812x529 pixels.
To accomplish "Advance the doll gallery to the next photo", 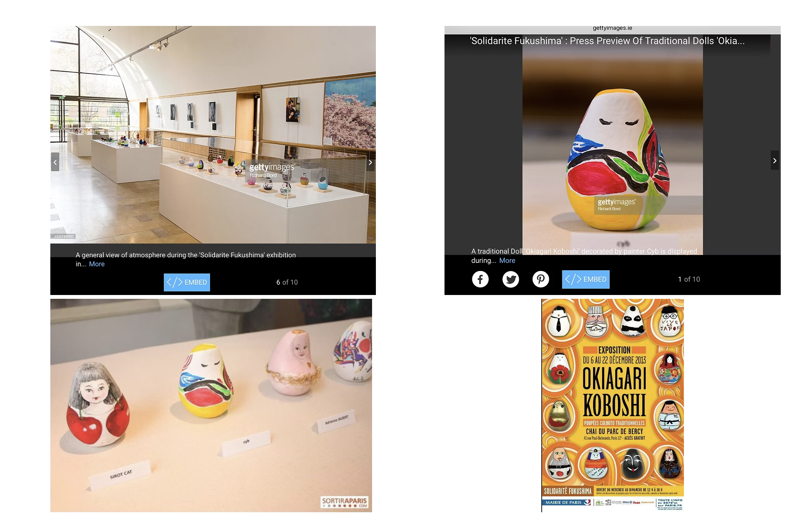I will pyautogui.click(x=775, y=160).
